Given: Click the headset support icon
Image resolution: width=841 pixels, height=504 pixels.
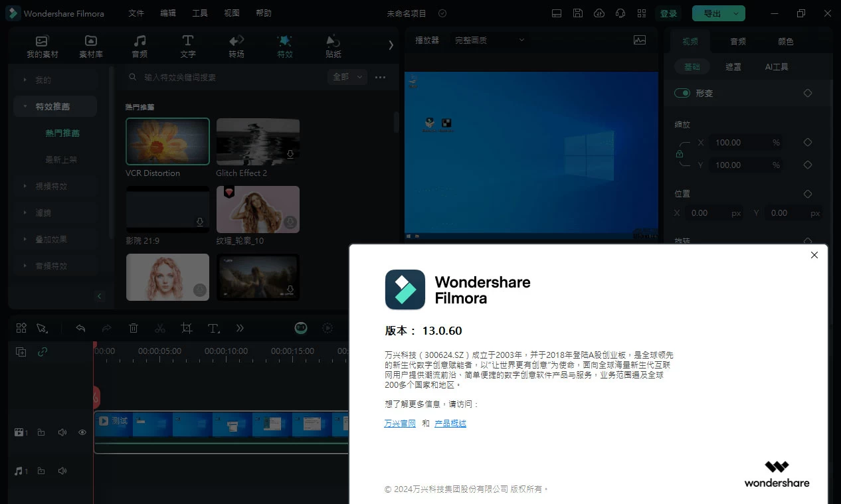Looking at the screenshot, I should [x=620, y=13].
